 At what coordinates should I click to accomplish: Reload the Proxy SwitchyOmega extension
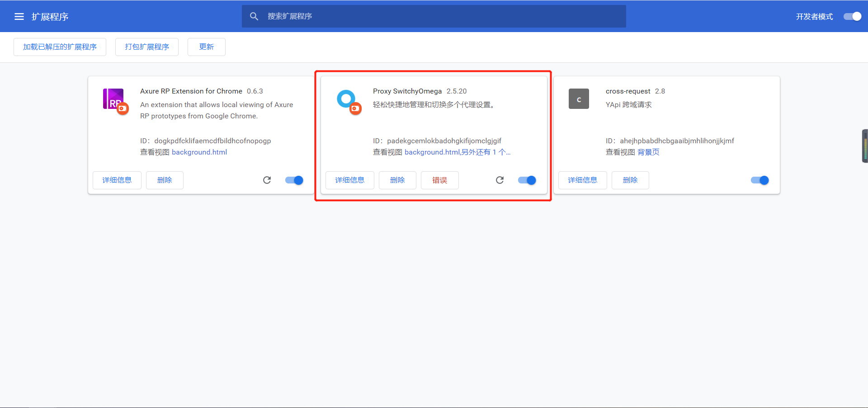500,180
